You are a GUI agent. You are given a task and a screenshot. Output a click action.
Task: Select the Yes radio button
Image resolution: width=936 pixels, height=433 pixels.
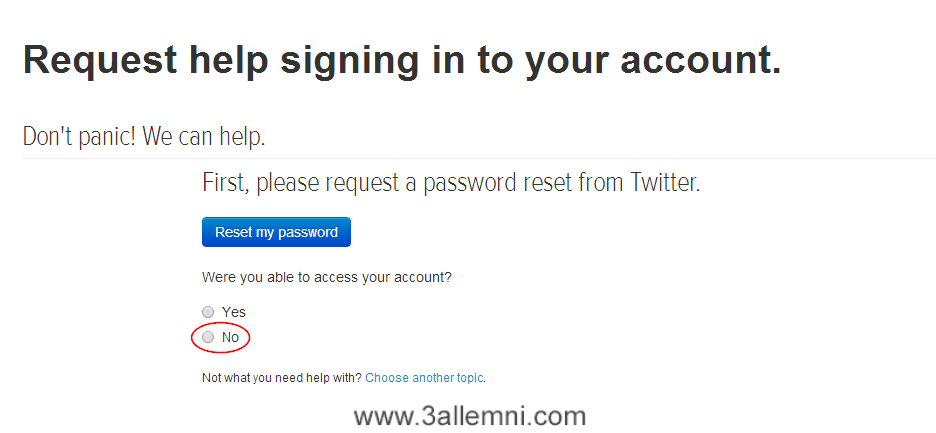(x=208, y=312)
